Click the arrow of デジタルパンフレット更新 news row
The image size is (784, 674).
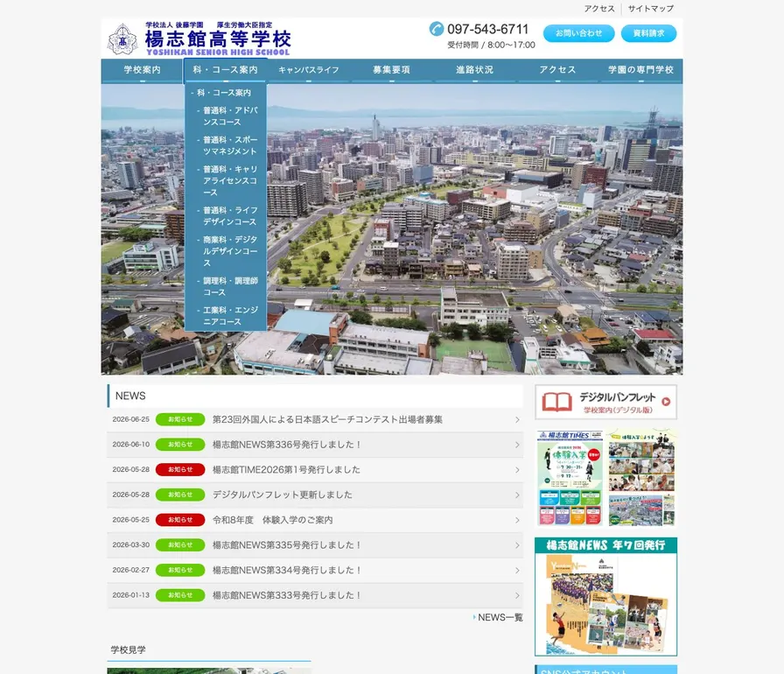pos(517,495)
